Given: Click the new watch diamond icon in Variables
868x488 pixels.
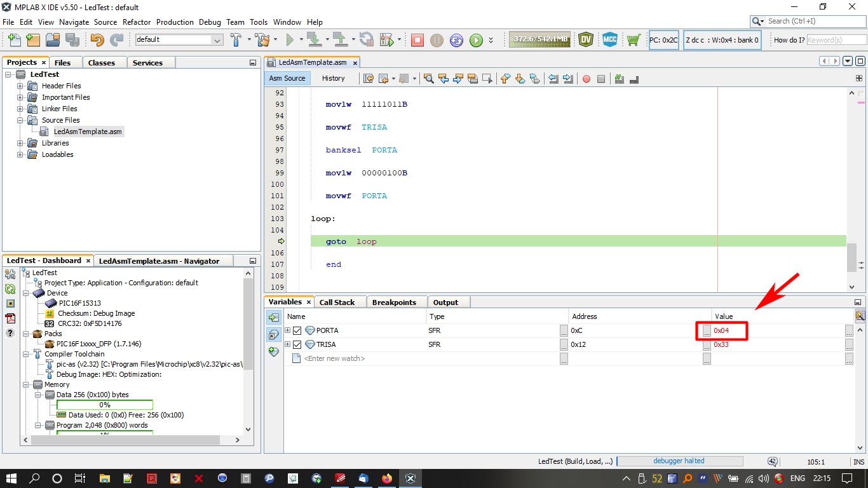Looking at the screenshot, I should [274, 351].
